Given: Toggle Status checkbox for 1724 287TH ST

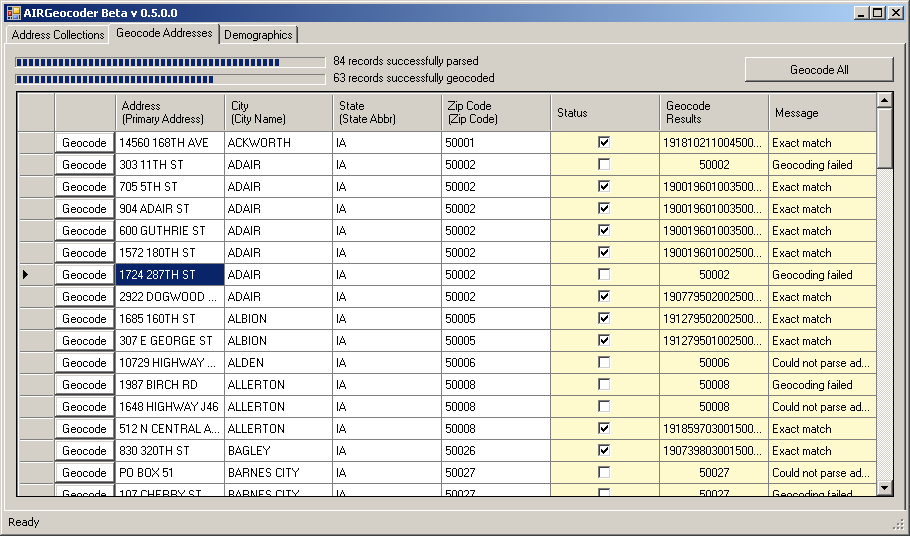Looking at the screenshot, I should pyautogui.click(x=603, y=275).
